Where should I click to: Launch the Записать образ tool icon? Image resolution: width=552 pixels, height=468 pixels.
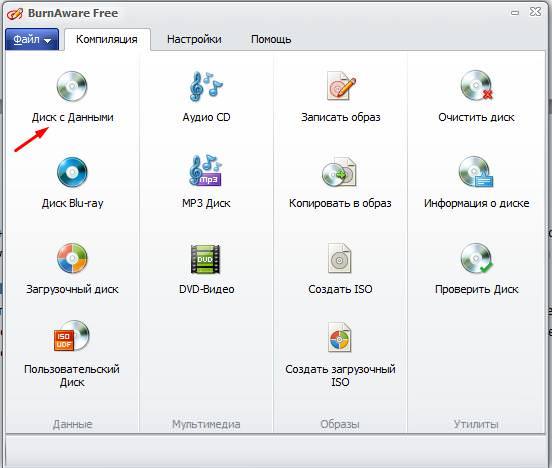point(340,86)
